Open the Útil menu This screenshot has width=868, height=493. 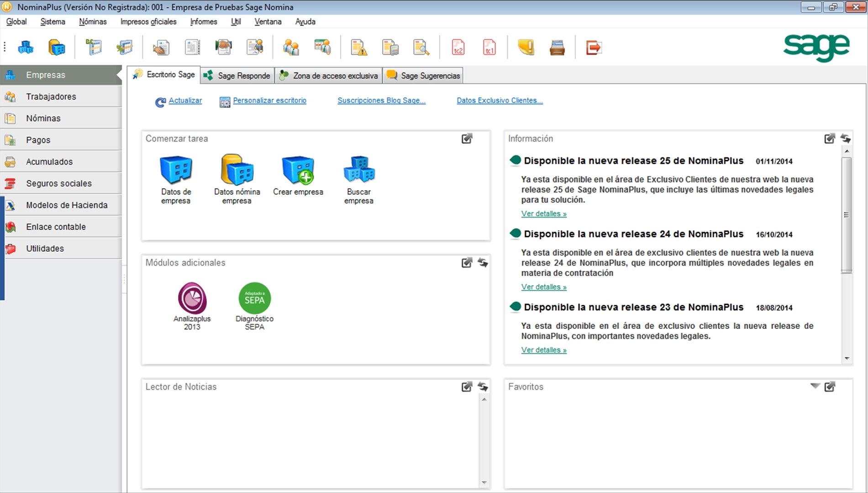point(236,21)
